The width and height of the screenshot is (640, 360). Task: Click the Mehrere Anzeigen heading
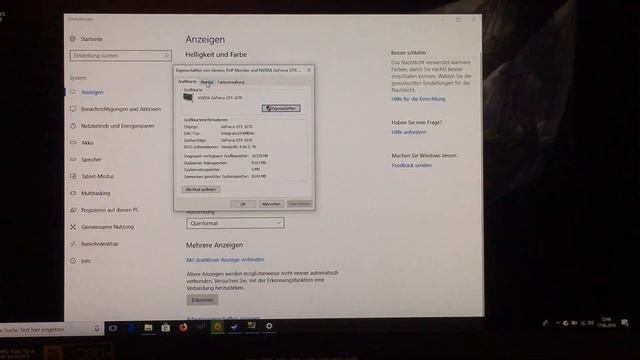click(214, 245)
